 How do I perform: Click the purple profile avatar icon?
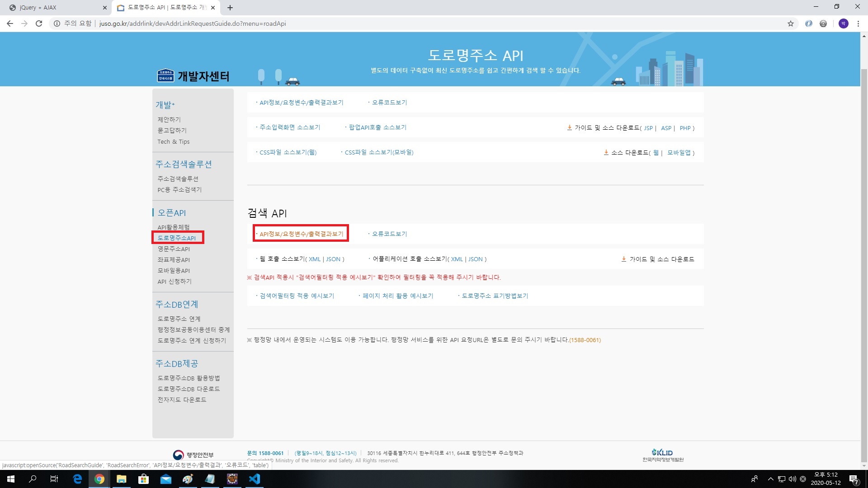843,23
